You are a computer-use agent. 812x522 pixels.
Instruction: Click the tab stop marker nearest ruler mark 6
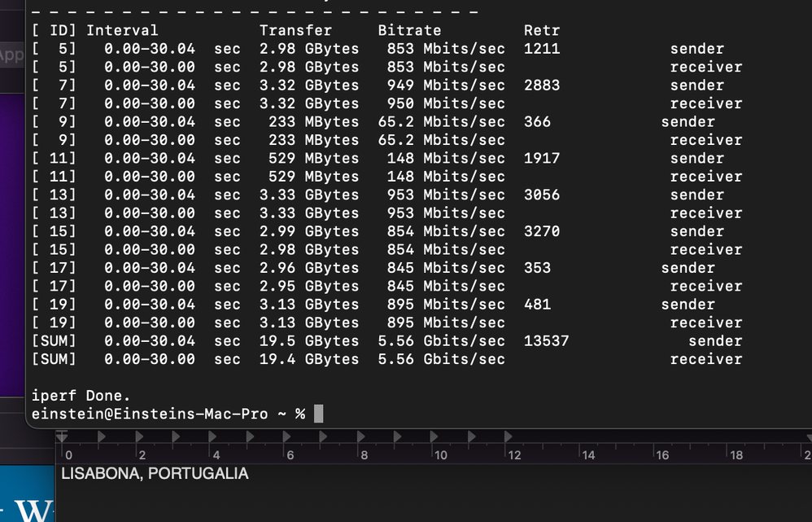pyautogui.click(x=286, y=437)
